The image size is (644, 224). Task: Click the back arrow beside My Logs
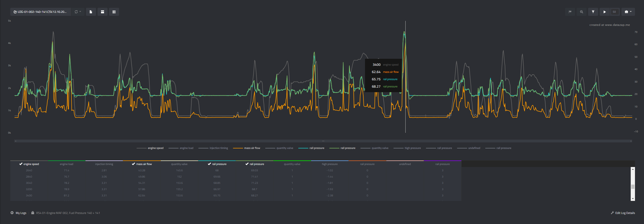click(x=12, y=213)
